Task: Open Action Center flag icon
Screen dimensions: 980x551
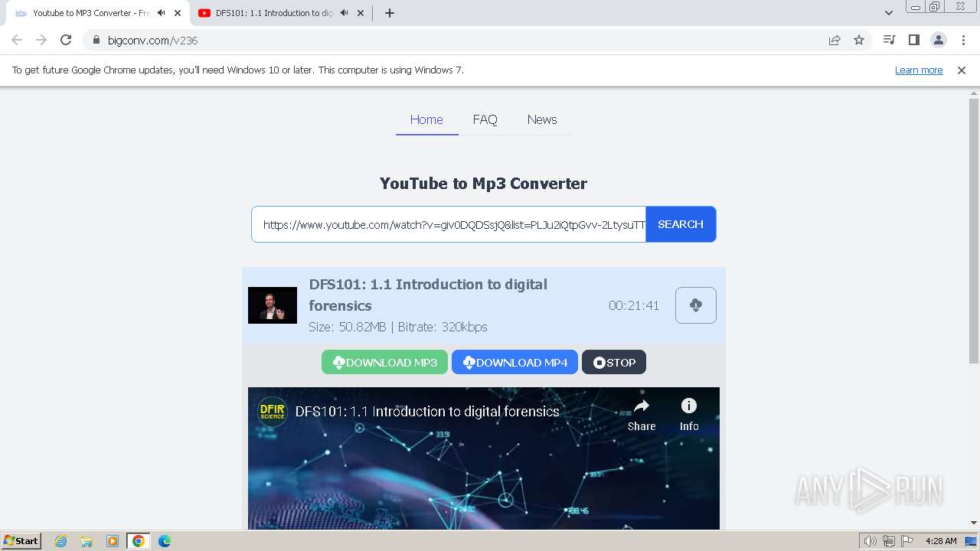Action: coord(907,541)
